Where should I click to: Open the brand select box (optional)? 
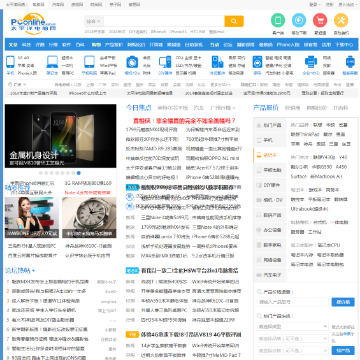click(x=293, y=339)
